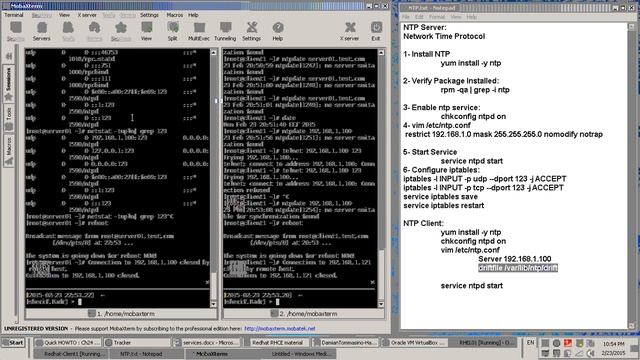This screenshot has width=640, height=360.
Task: Click the Exit power toolbar icon
Action: coord(376,31)
